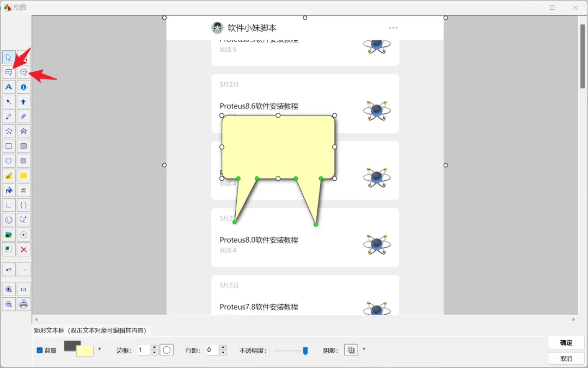Select the pointer selection tool
This screenshot has height=368, width=588.
click(9, 57)
